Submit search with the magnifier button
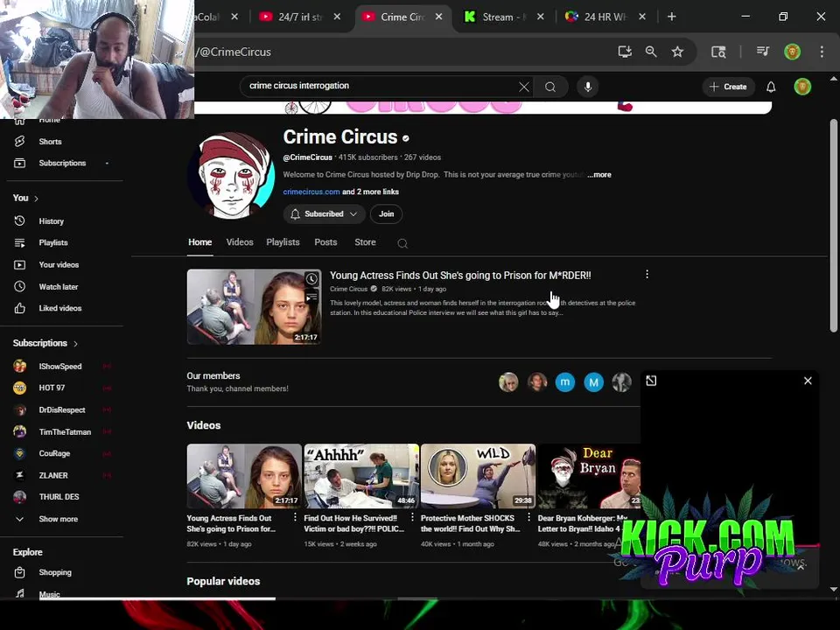This screenshot has height=630, width=840. [x=550, y=87]
